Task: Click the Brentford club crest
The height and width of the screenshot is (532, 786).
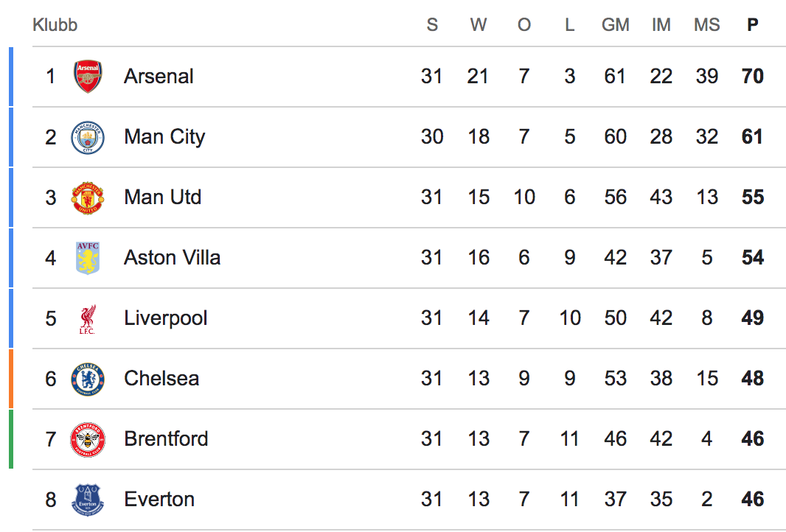Action: [88, 440]
